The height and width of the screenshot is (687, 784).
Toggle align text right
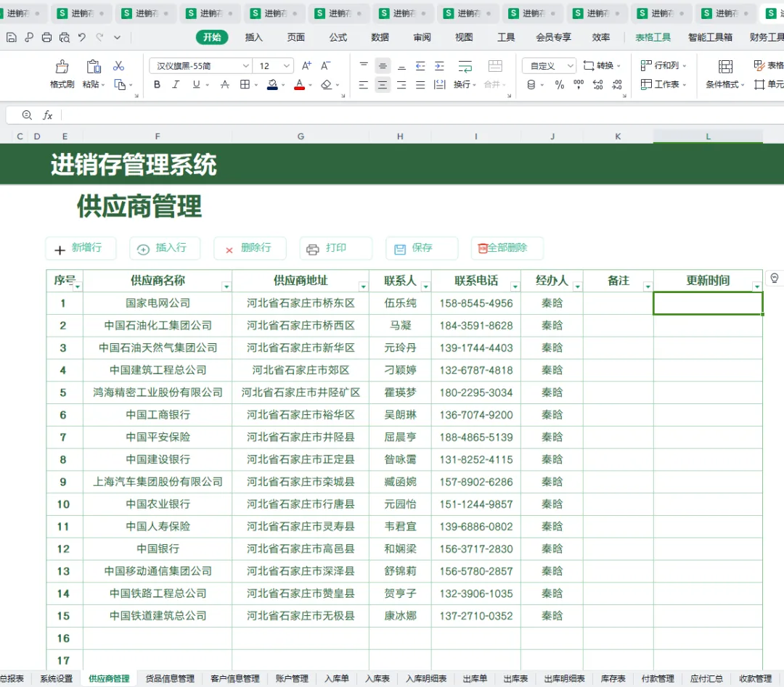click(401, 84)
